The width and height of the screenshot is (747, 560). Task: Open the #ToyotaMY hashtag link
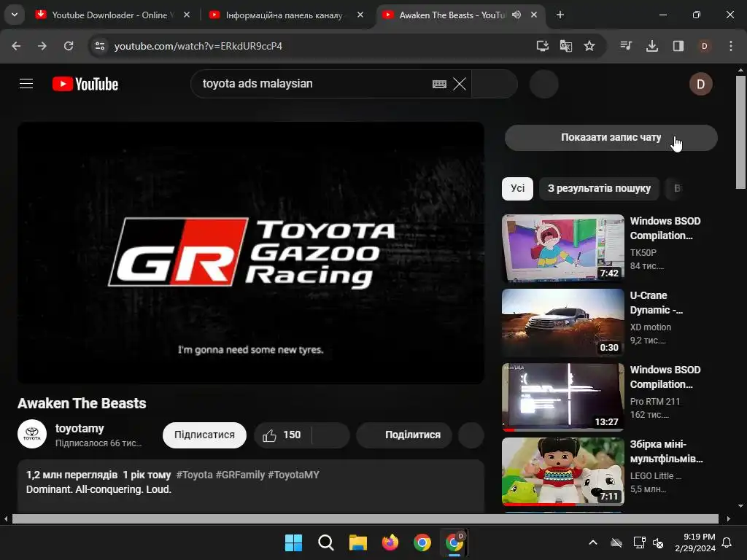click(293, 475)
